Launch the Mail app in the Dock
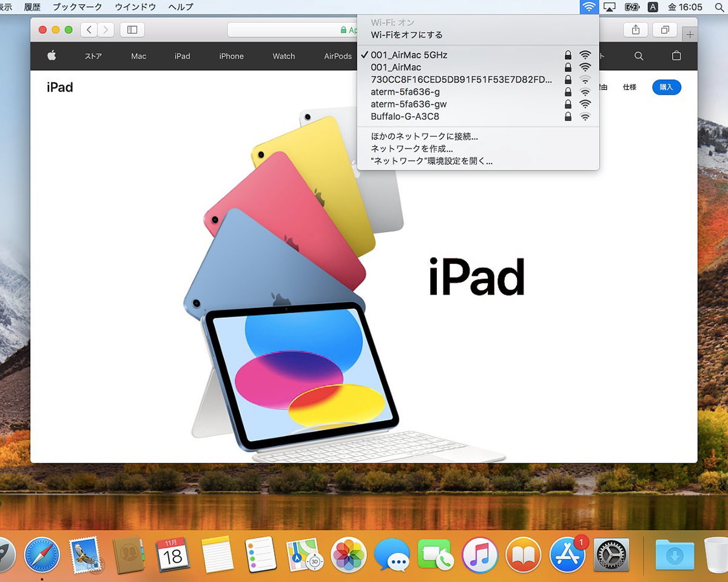The width and height of the screenshot is (728, 582). (85, 555)
